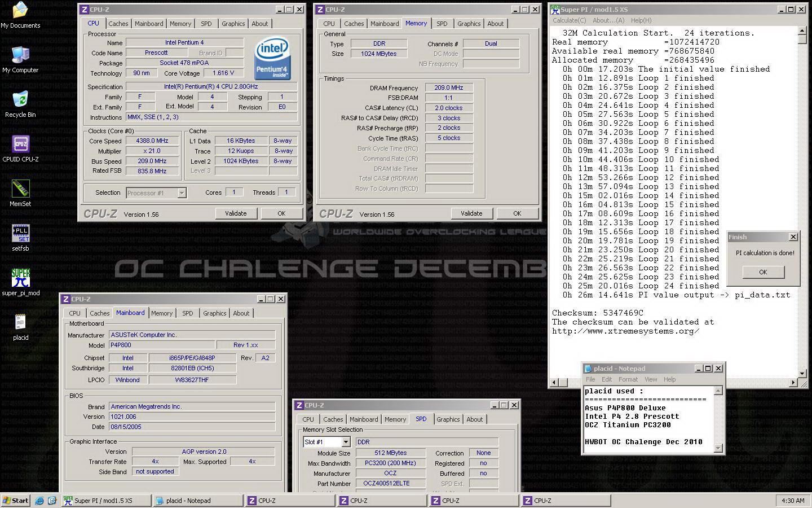812x508 pixels.
Task: Launch CPUID CPU-Z desktop shortcut
Action: coord(20,149)
